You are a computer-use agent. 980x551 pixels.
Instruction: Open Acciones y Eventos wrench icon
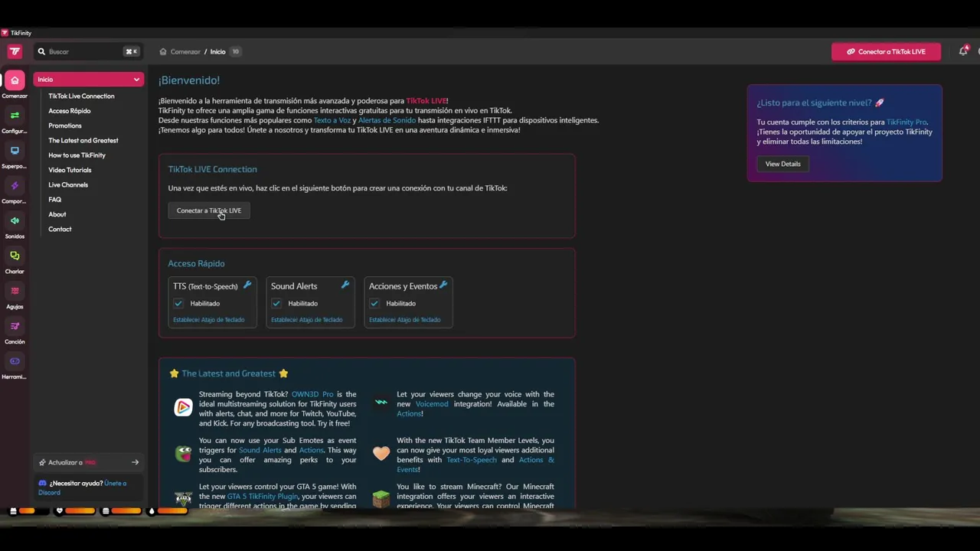tap(443, 285)
